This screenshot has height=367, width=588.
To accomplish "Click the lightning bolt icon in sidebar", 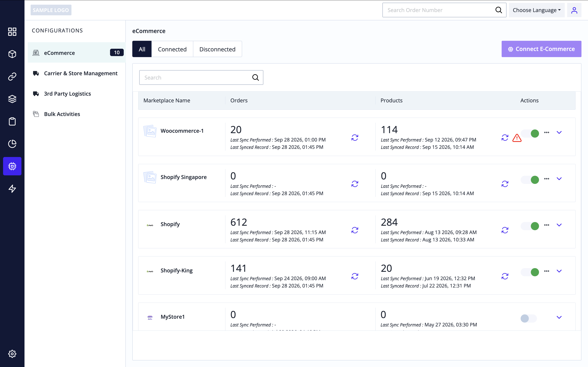I will pos(12,189).
